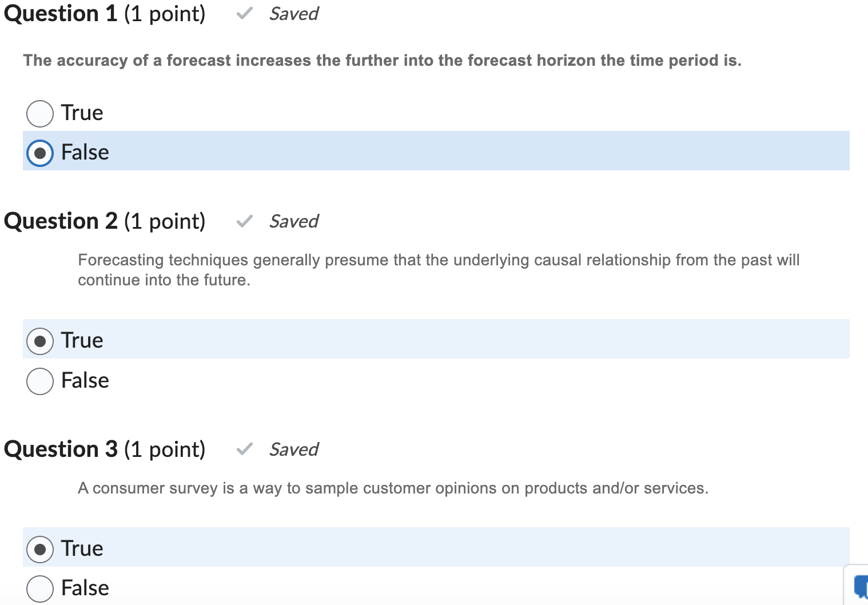Screen dimensions: 868x605
Task: Select True for Question 1
Action: (x=39, y=113)
